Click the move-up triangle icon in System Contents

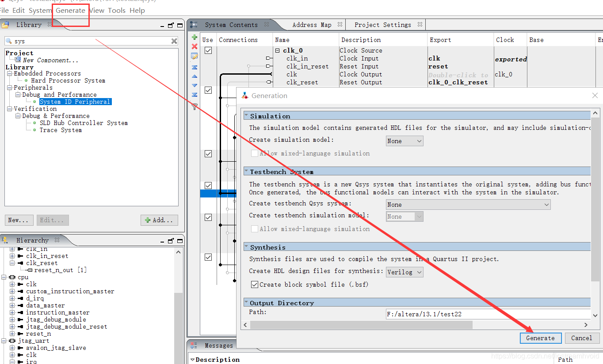point(195,76)
